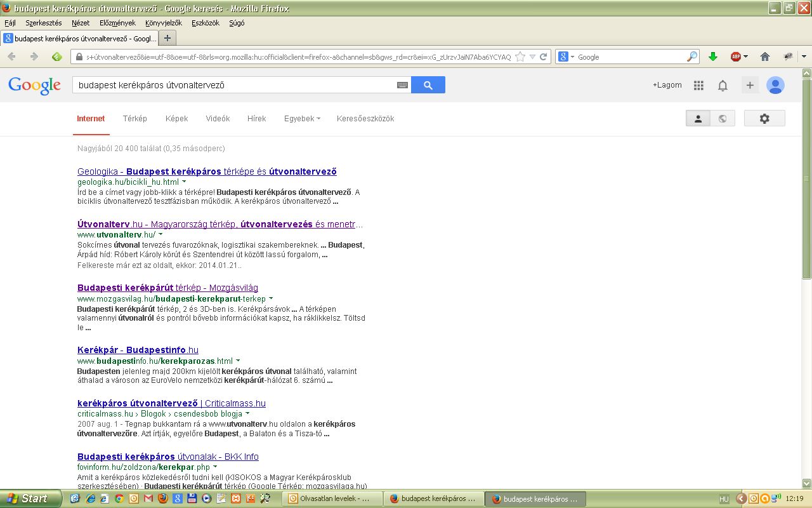Image resolution: width=812 pixels, height=508 pixels.
Task: Click the blue Google g quick launch icon
Action: coord(178,498)
